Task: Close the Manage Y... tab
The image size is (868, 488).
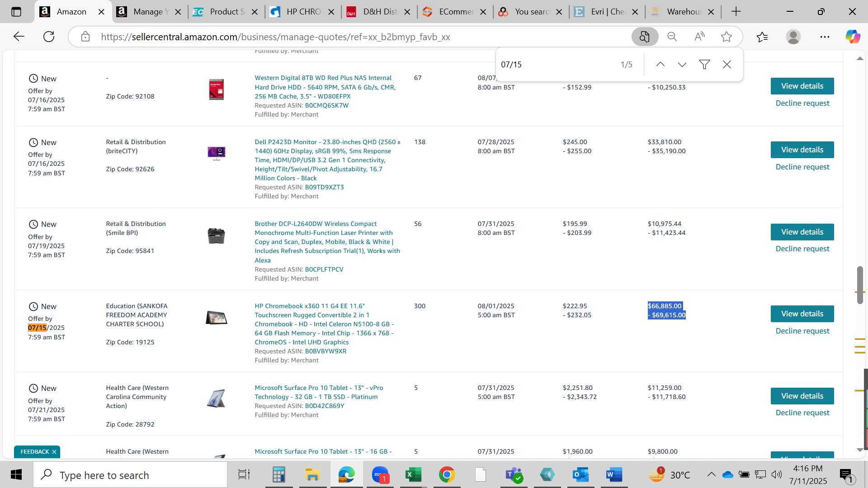Action: [178, 12]
